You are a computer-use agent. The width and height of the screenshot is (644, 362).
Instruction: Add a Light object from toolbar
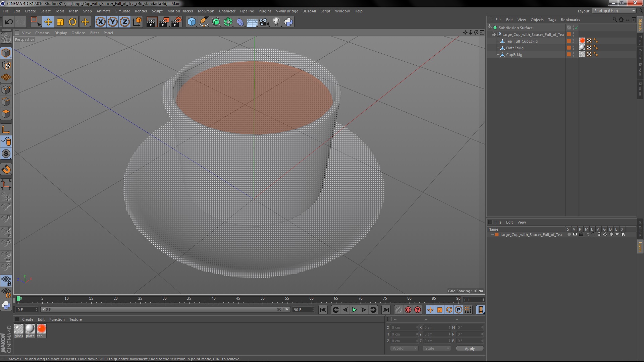pos(276,22)
